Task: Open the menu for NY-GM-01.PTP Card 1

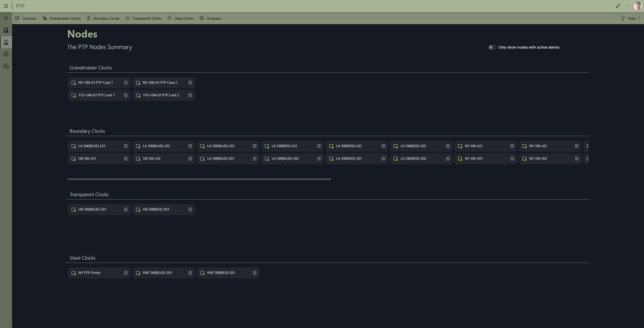Action: pos(126,83)
